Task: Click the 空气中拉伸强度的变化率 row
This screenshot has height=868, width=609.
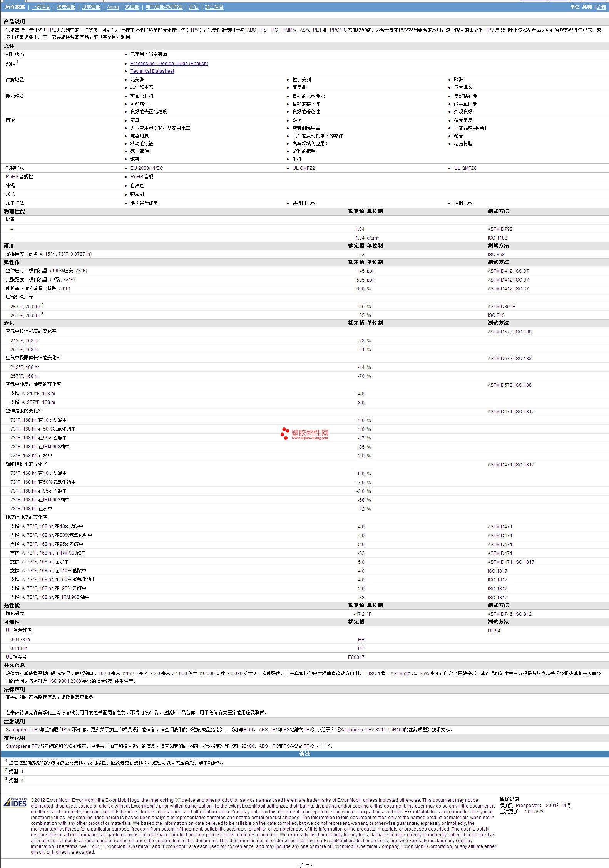Action: coord(304,331)
